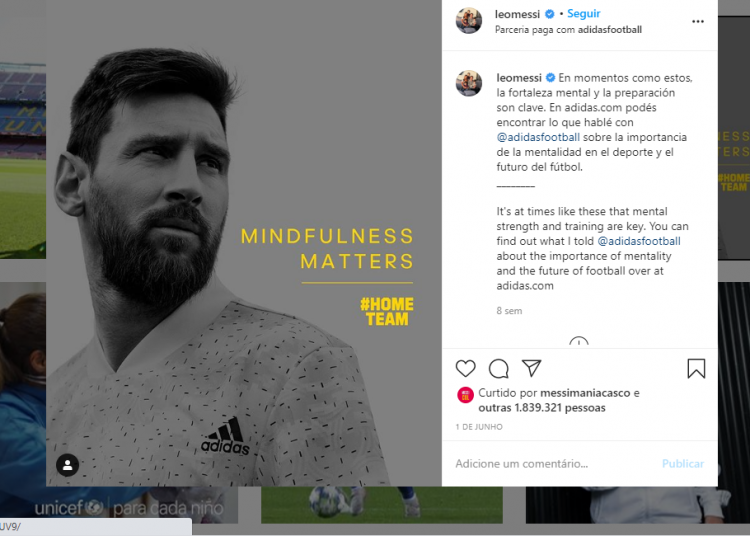Save post with the bookmark icon
The width and height of the screenshot is (750, 536).
pyautogui.click(x=696, y=369)
